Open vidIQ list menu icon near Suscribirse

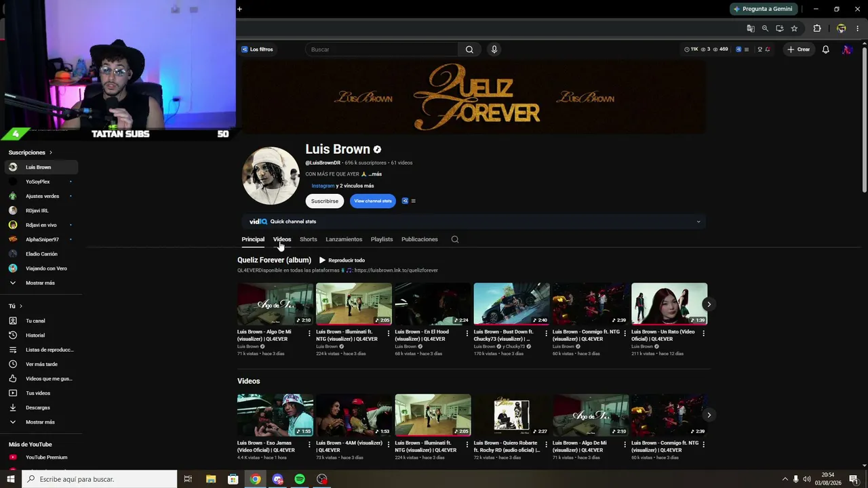[x=413, y=201]
